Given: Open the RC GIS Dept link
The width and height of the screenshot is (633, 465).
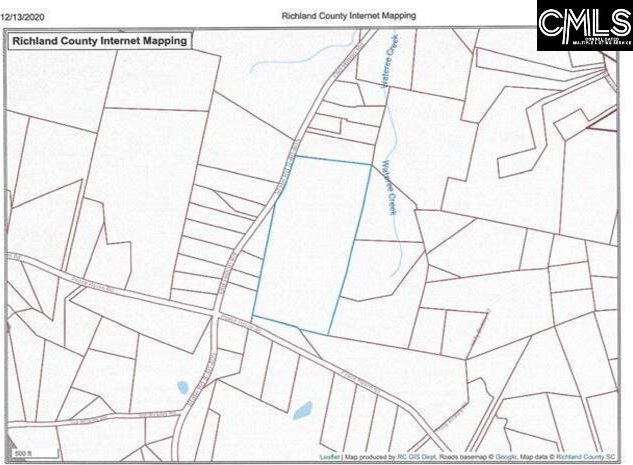Looking at the screenshot, I should point(416,457).
